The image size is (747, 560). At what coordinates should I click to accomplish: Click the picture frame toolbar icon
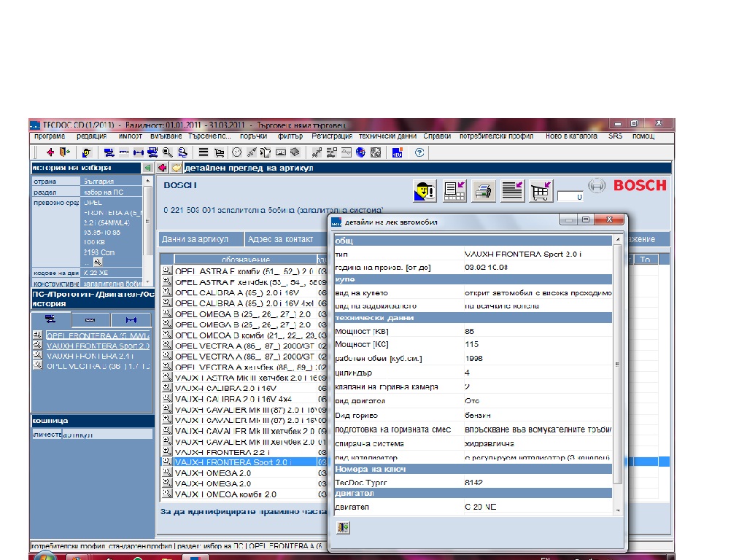point(281,152)
